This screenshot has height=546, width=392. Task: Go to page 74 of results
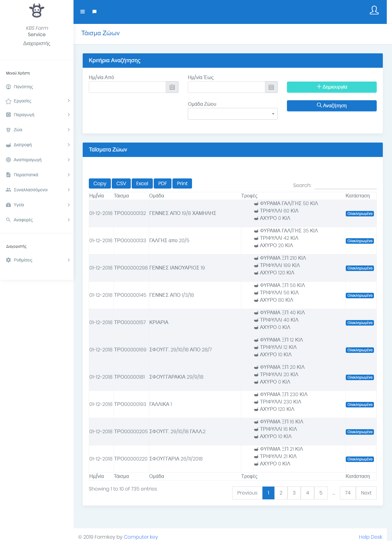pos(348,493)
